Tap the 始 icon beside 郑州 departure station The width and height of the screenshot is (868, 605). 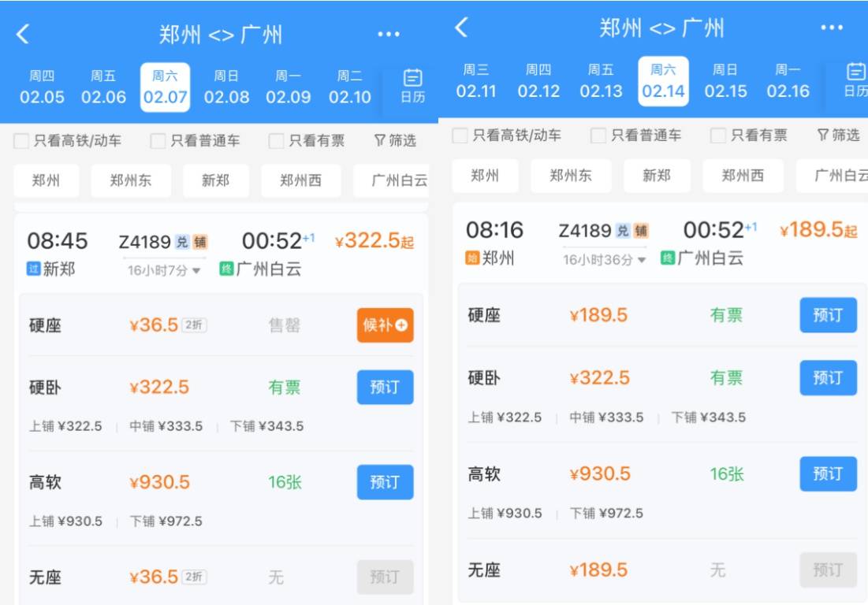pos(472,258)
